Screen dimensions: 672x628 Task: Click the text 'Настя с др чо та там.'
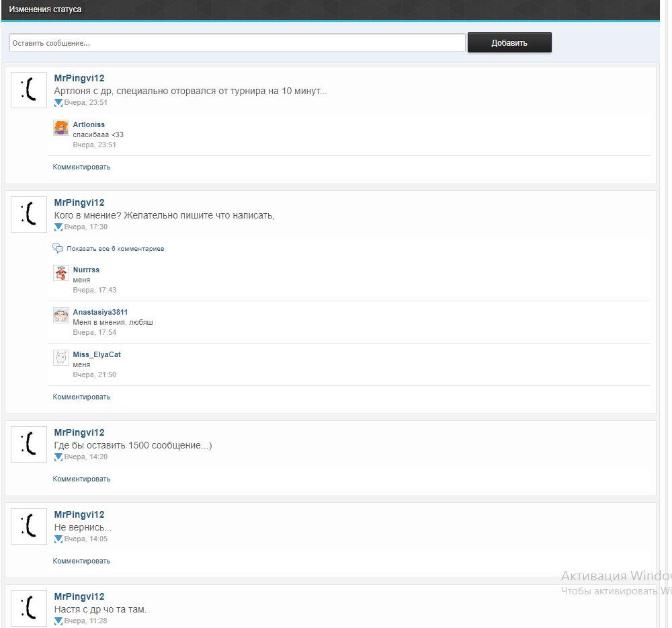100,609
